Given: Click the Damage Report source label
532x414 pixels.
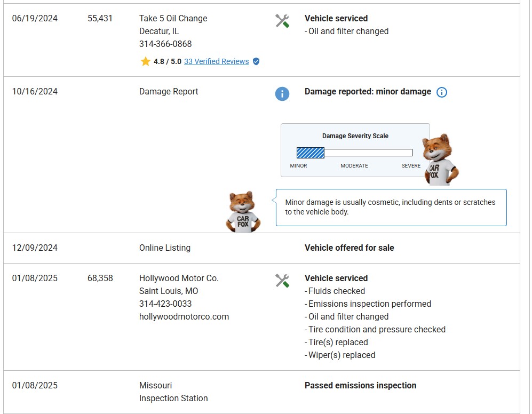Looking at the screenshot, I should coord(169,92).
